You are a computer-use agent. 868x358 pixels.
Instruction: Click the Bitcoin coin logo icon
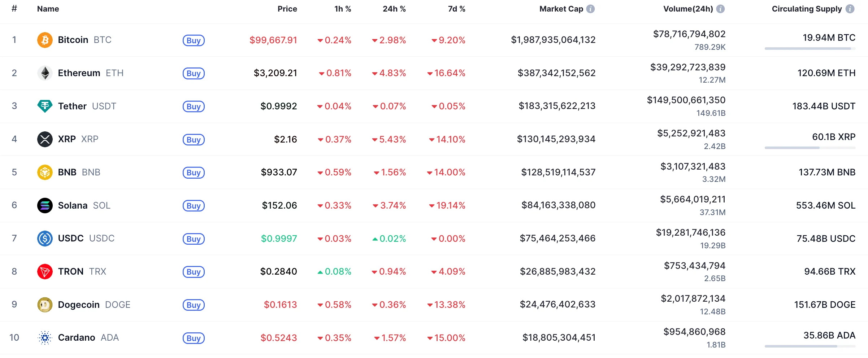point(45,40)
